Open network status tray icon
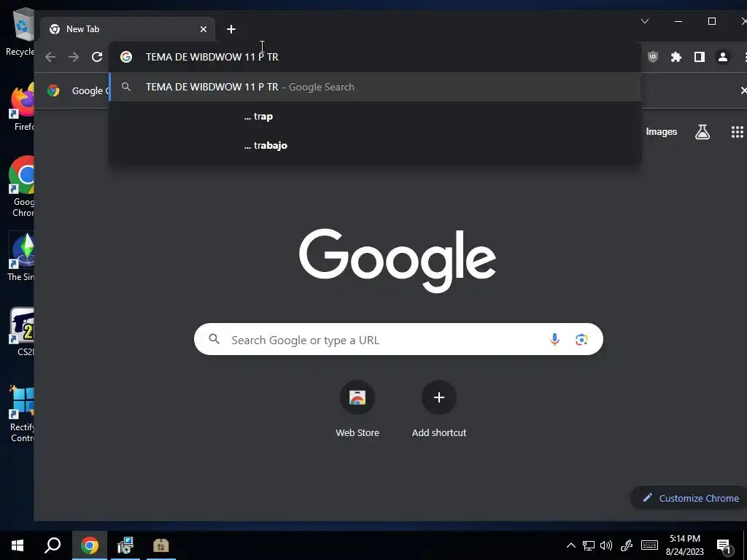This screenshot has height=560, width=747. pos(589,545)
